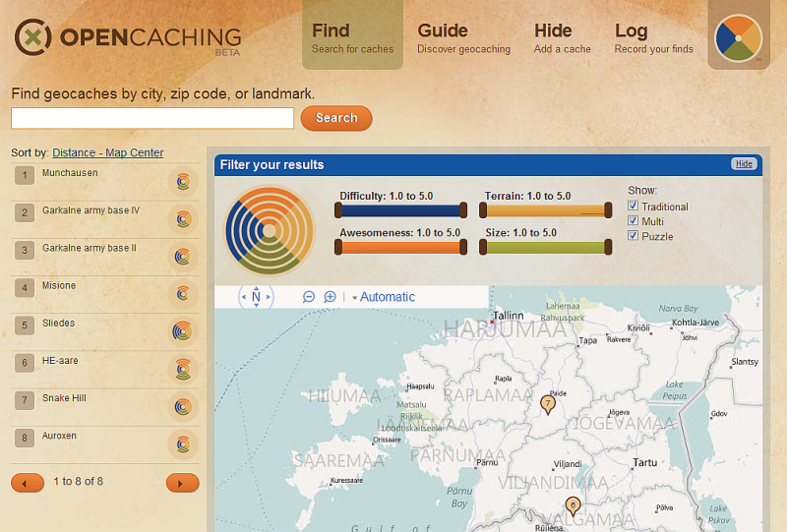787x532 pixels.
Task: Open the Munchausen cache link
Action: pos(70,173)
